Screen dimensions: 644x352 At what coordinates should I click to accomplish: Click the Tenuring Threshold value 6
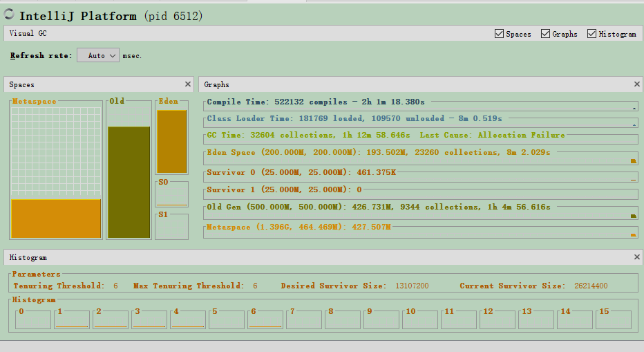coord(116,286)
